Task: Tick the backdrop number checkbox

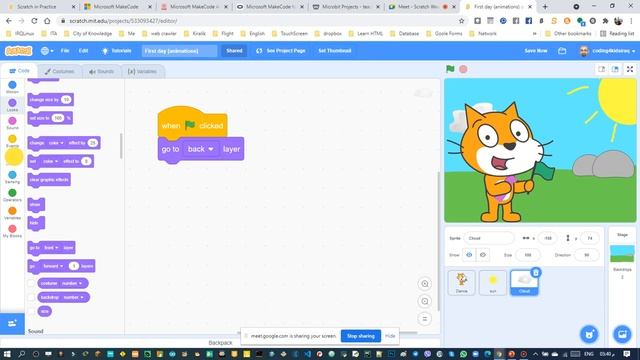Action: [31, 298]
